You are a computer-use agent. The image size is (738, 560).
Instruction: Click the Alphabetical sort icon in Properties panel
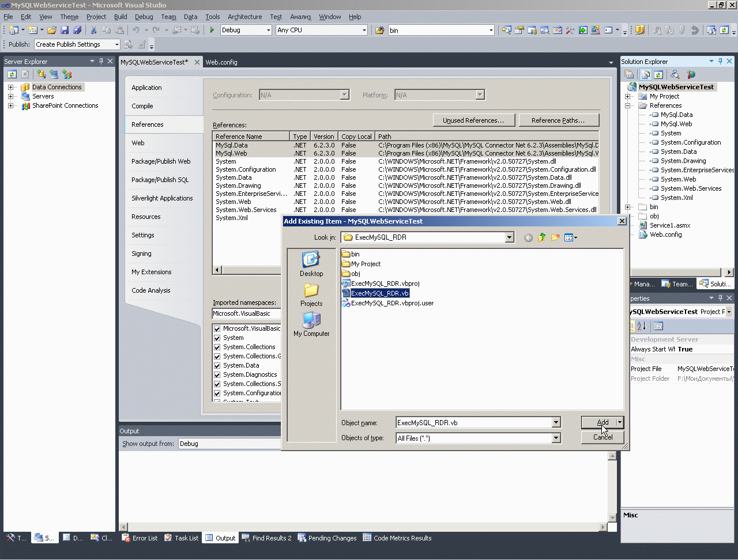click(641, 326)
